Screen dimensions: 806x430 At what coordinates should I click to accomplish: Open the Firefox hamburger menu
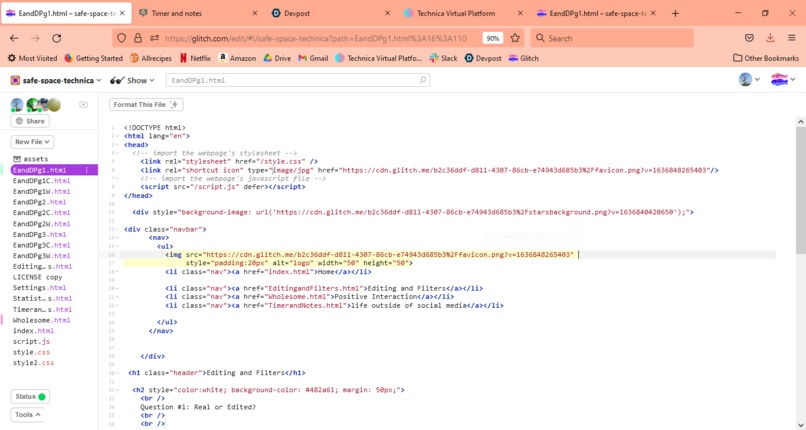[792, 38]
